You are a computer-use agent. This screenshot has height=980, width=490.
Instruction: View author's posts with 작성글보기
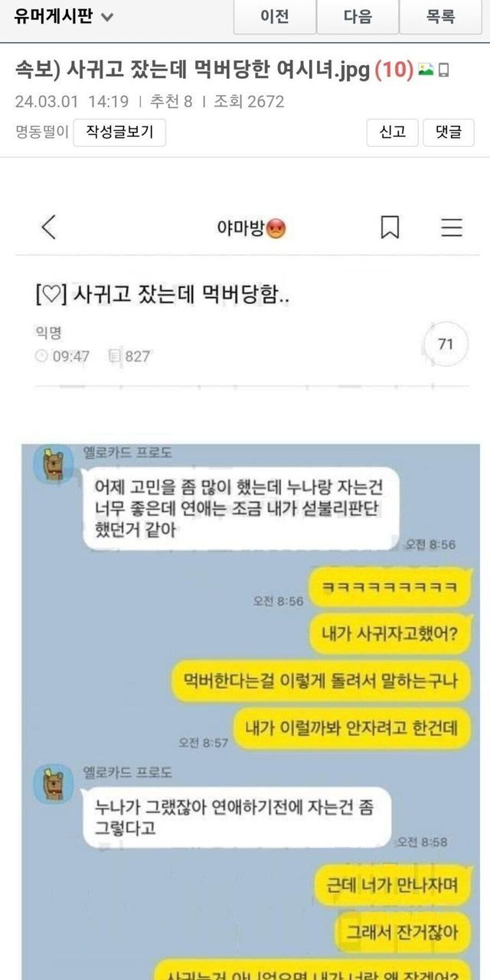click(x=119, y=132)
